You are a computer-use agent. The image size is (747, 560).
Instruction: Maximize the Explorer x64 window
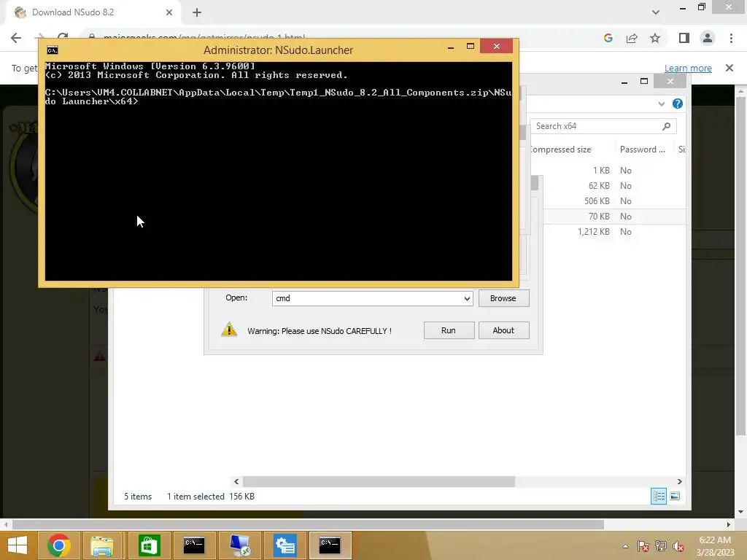coord(644,82)
